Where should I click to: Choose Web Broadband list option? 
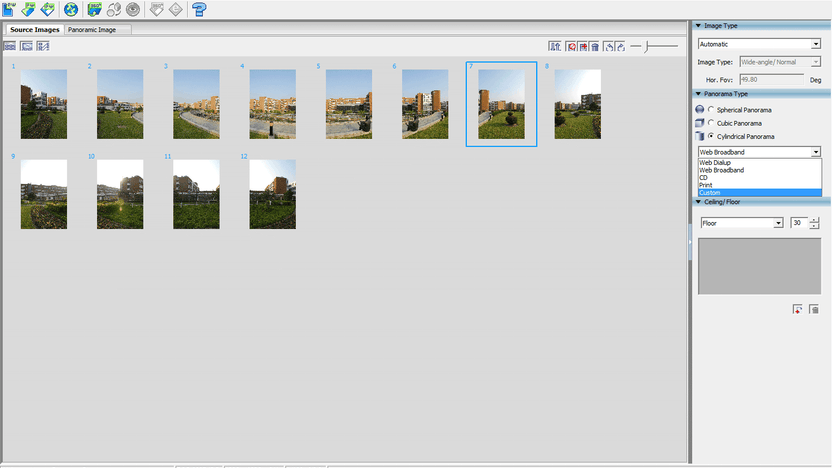(x=760, y=170)
